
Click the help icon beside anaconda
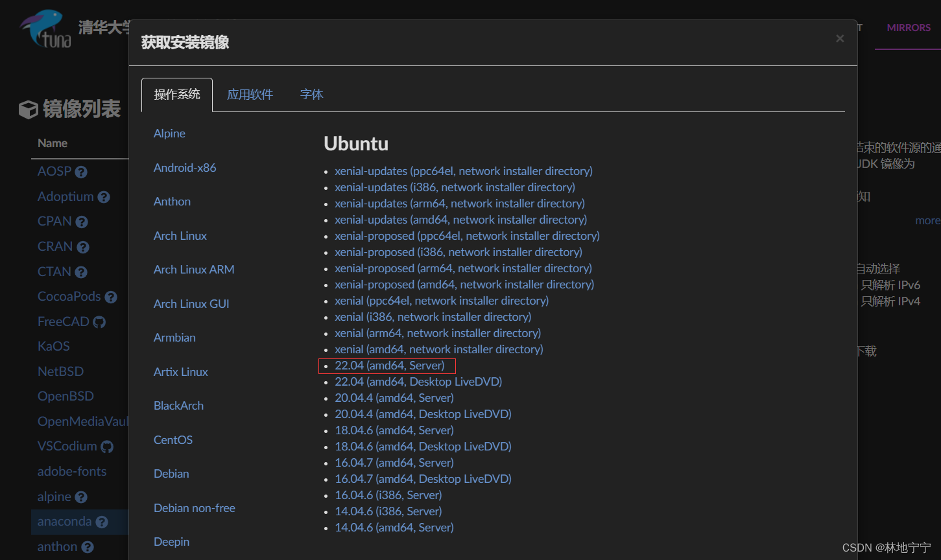click(102, 522)
